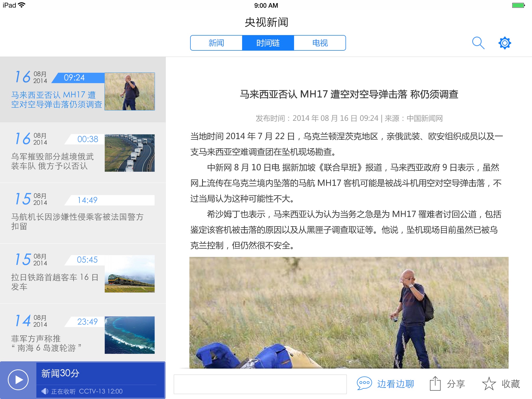
Task: Open the 拉日铁路首趟客车 story
Action: 83,274
